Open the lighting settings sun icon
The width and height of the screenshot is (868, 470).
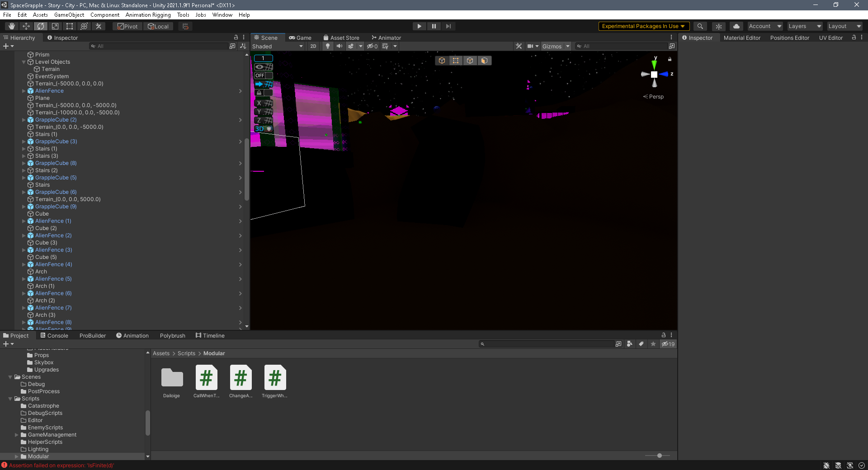(x=719, y=26)
